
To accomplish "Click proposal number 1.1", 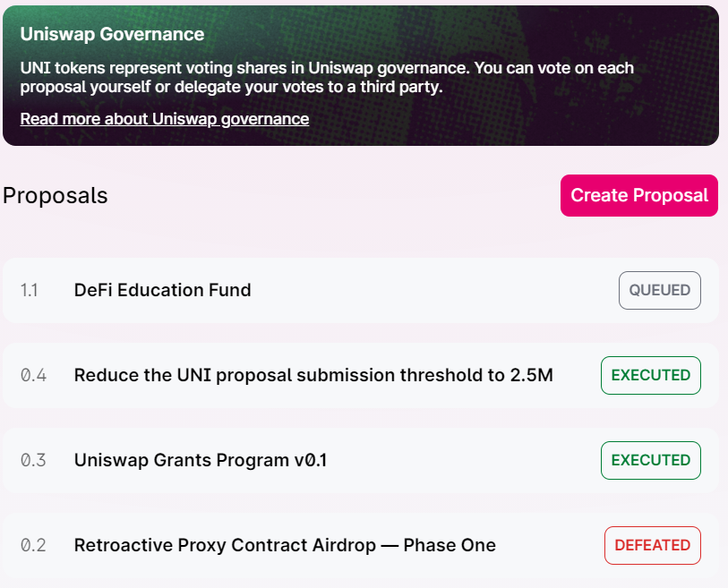I will pos(29,290).
